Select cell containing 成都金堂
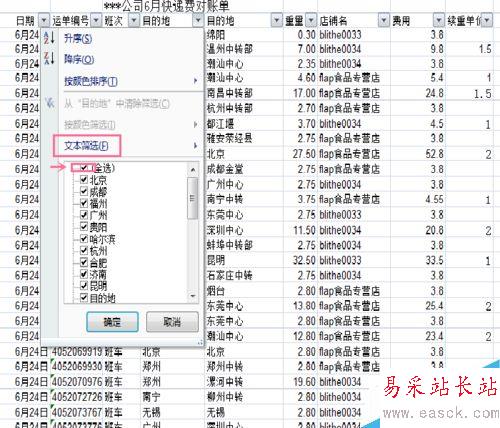The image size is (500, 428). 244,169
